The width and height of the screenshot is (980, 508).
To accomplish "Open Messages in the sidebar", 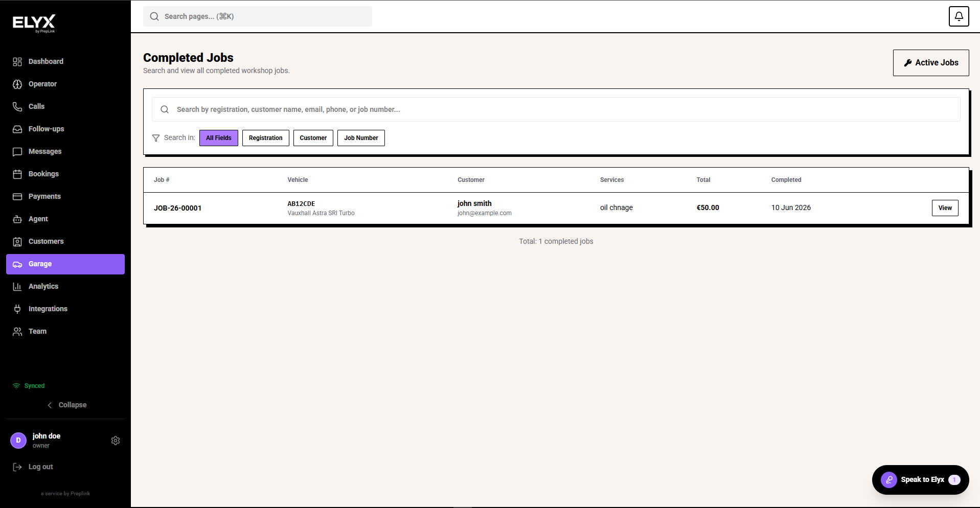I will 65,151.
